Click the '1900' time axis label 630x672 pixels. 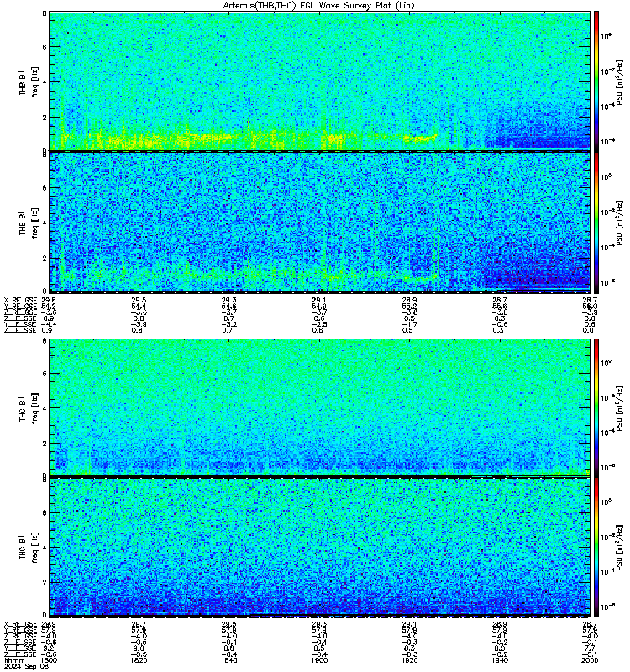click(319, 660)
